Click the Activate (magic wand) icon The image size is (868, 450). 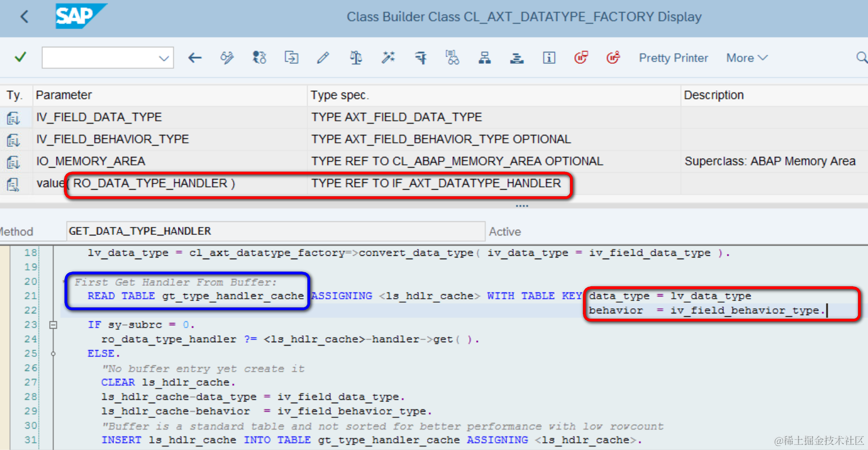point(388,58)
